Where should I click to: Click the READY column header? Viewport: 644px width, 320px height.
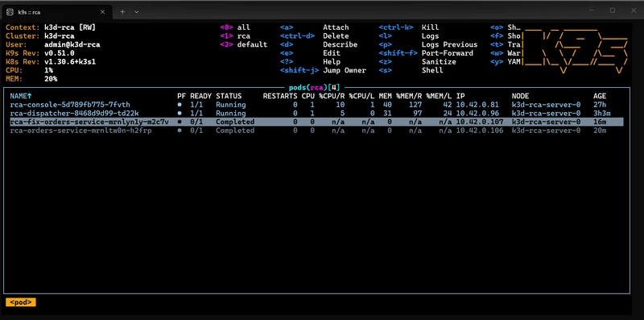(x=200, y=96)
